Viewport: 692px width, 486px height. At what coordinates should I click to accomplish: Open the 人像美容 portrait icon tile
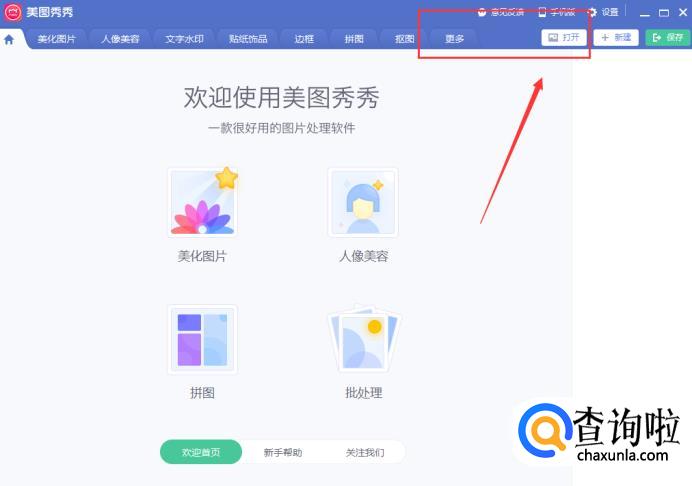coord(363,203)
